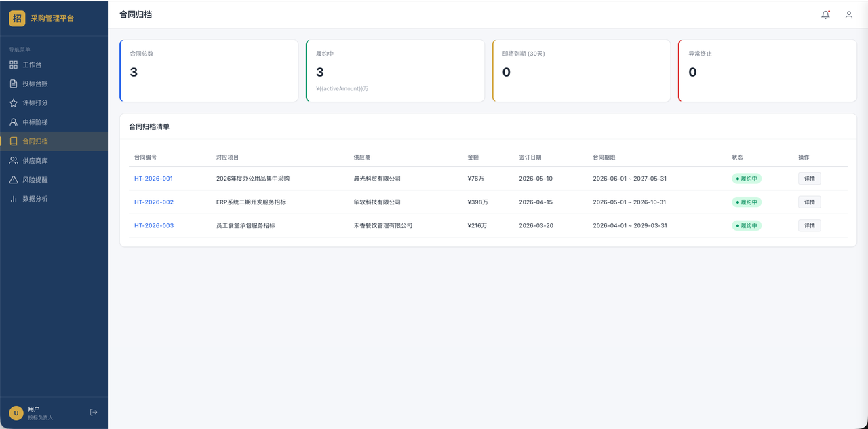The height and width of the screenshot is (429, 868).
Task: Open contract link HT-2026-002
Action: coord(154,202)
